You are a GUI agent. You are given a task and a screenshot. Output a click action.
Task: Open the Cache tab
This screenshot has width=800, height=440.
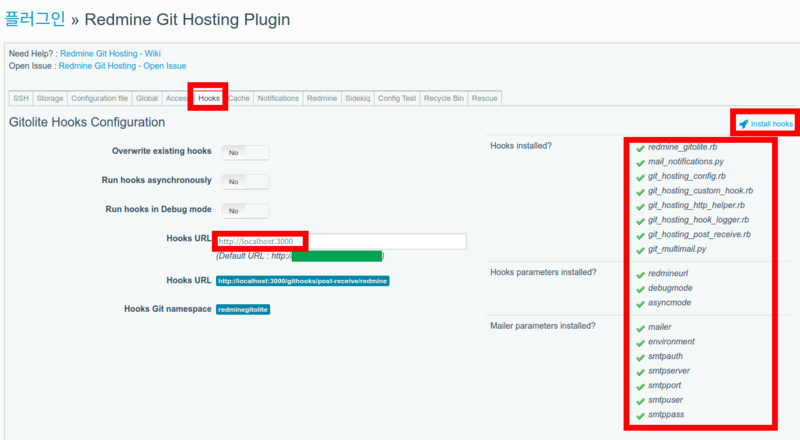point(239,98)
